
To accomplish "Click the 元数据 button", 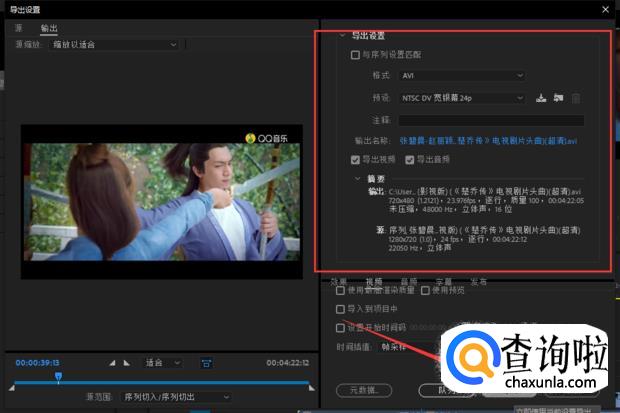I will pyautogui.click(x=364, y=390).
